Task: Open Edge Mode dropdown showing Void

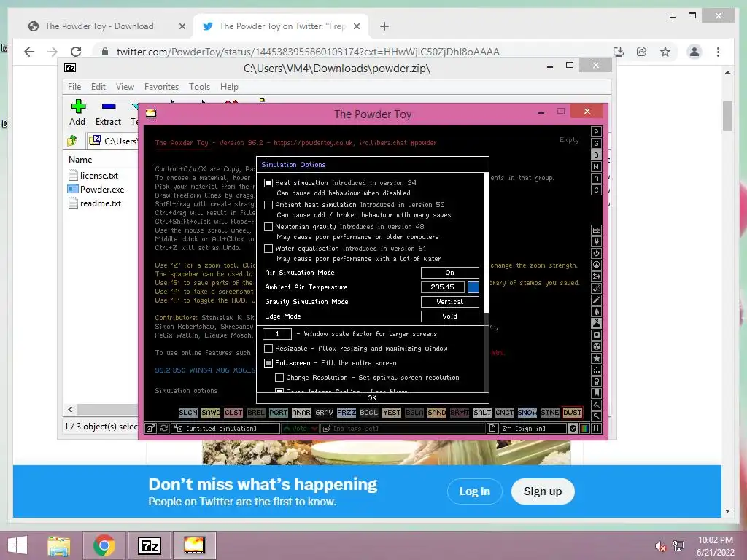Action: coord(449,316)
